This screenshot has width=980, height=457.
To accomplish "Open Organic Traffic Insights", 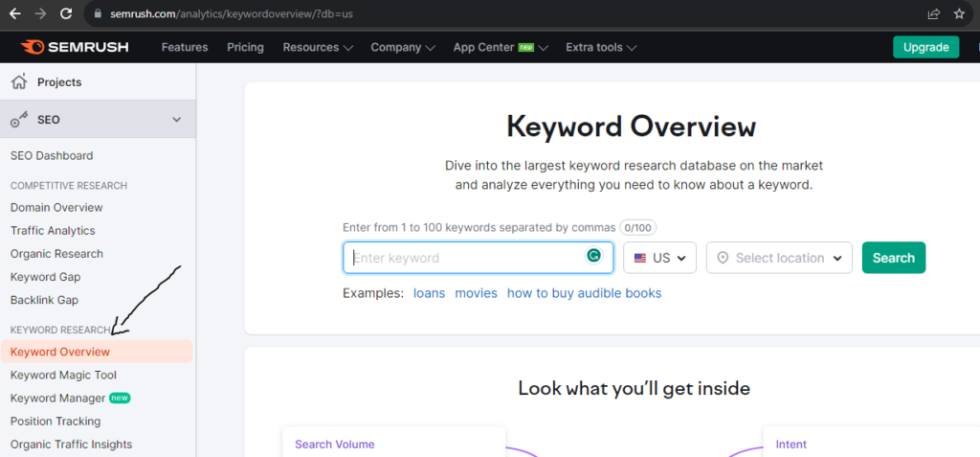I will click(71, 445).
